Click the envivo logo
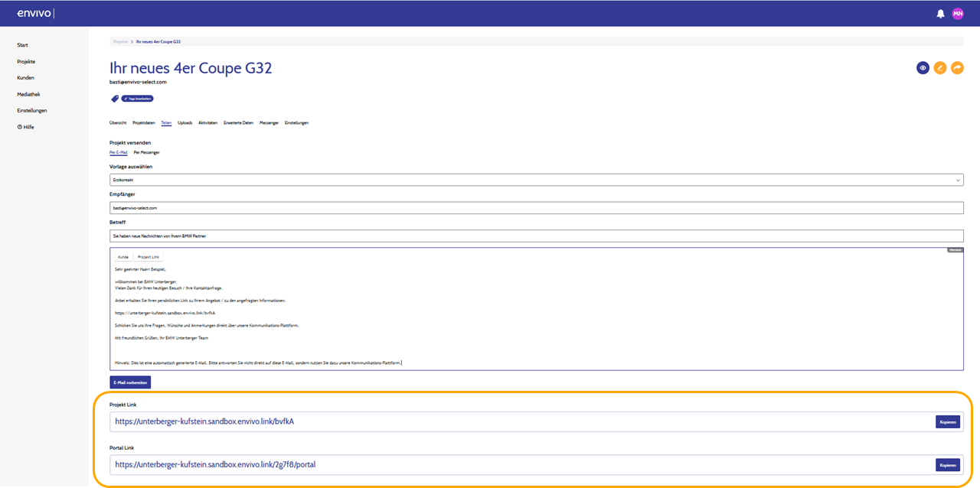Image resolution: width=980 pixels, height=488 pixels. (35, 14)
